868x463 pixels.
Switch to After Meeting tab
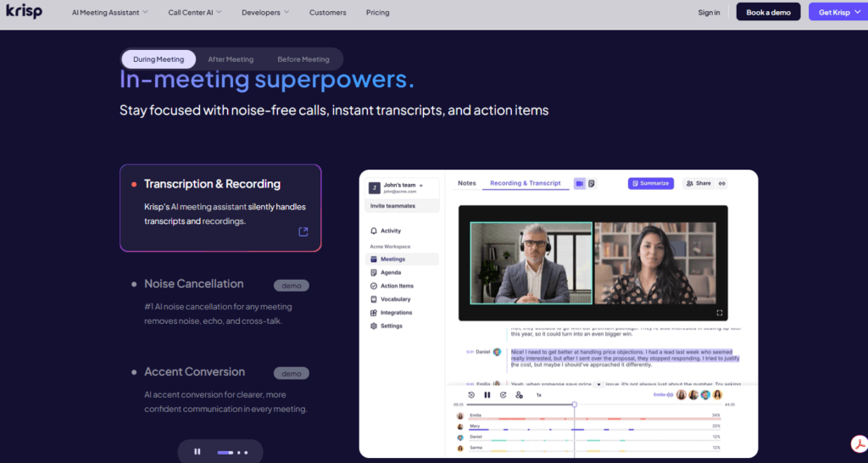[x=231, y=59]
